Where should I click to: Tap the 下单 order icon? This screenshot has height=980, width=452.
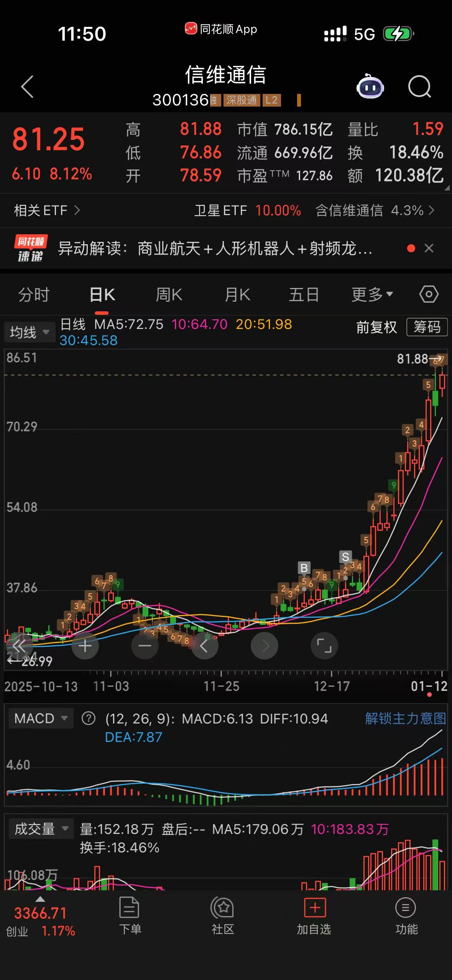130,916
